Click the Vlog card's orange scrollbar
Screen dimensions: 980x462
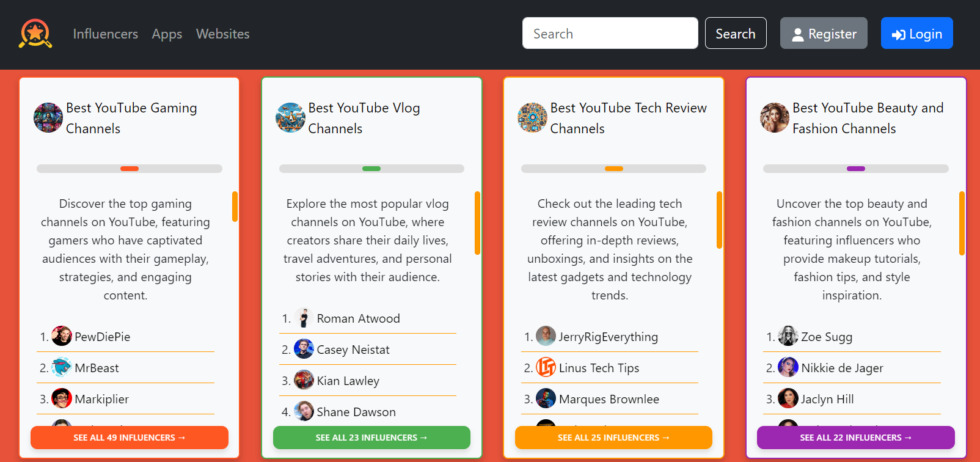coord(477,223)
